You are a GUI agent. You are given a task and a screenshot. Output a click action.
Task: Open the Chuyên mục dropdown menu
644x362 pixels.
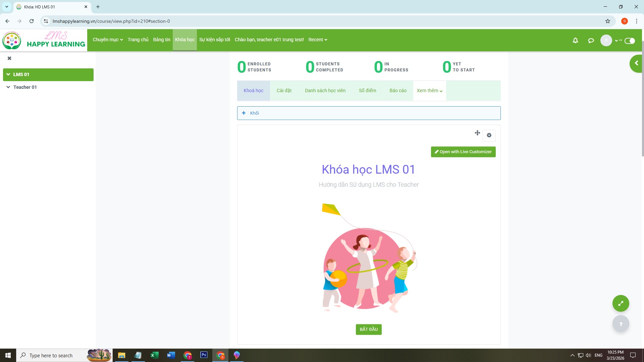pos(108,40)
